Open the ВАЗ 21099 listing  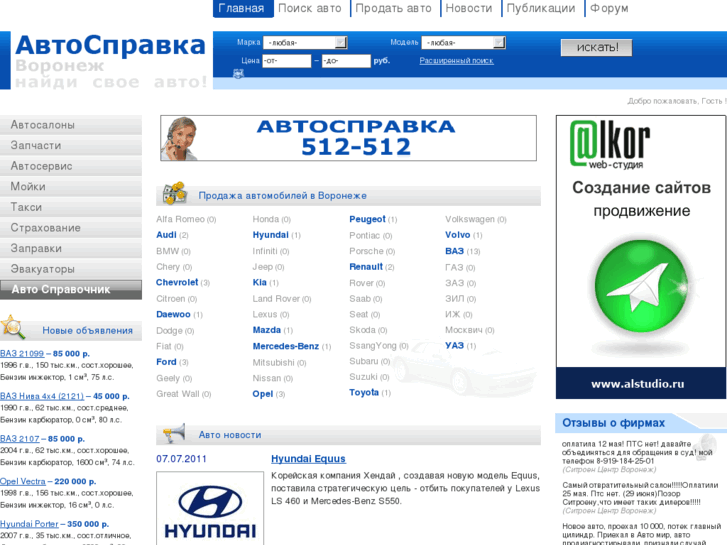tap(22, 353)
